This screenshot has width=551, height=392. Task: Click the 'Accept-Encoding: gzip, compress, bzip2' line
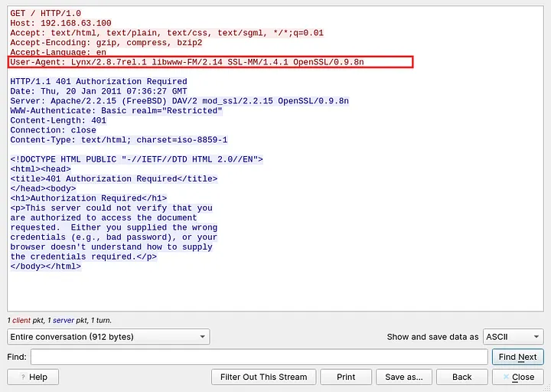(106, 43)
